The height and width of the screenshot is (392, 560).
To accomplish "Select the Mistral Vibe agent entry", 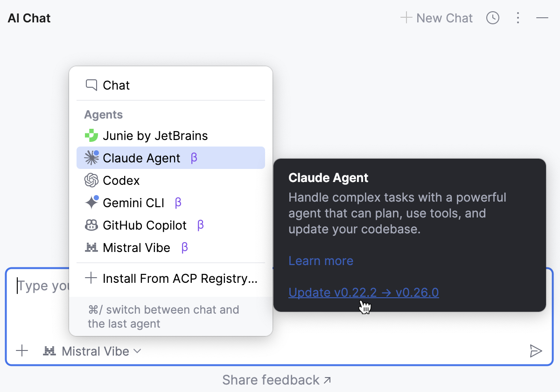I will click(x=136, y=248).
